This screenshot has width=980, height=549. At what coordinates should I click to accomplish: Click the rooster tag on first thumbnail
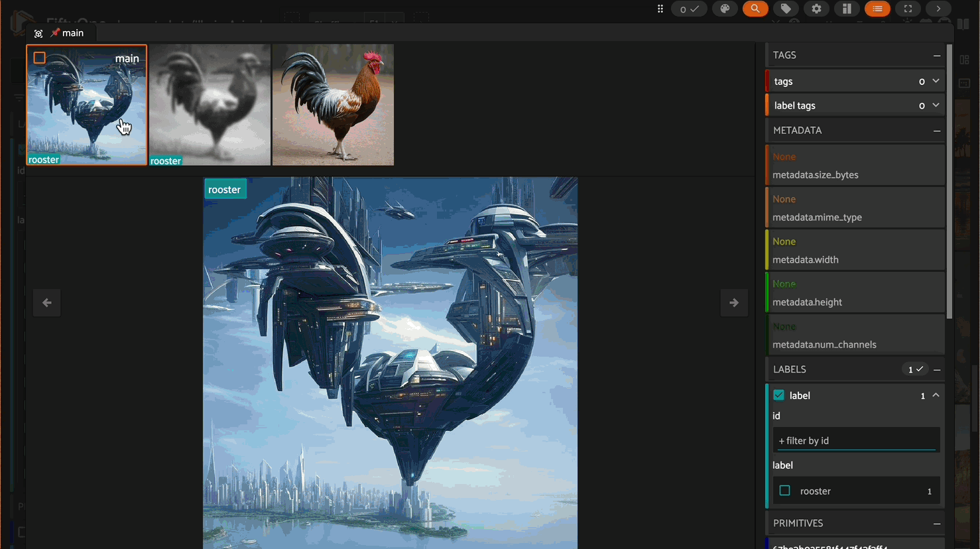[44, 160]
